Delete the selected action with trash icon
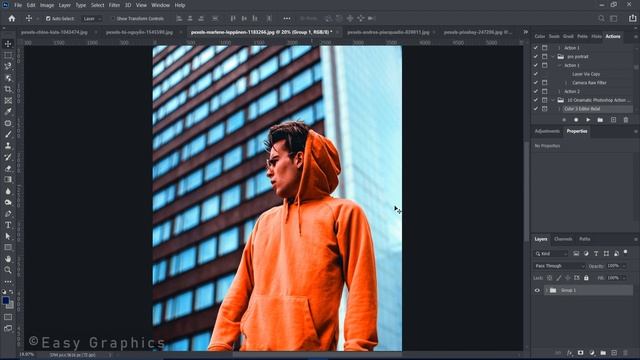 point(626,120)
